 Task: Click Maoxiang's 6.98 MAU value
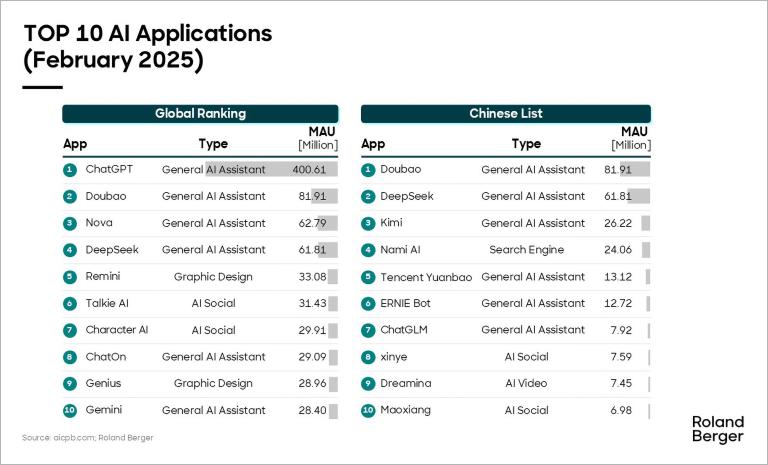625,410
